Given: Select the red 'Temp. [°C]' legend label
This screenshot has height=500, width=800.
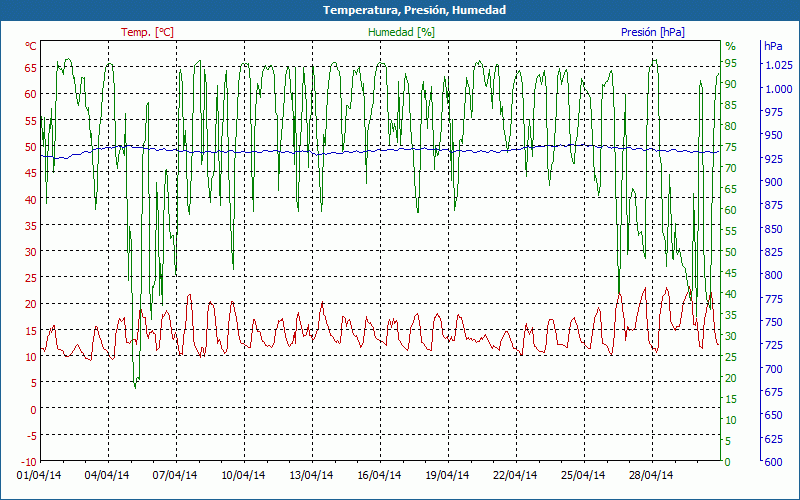Looking at the screenshot, I should pos(147,32).
